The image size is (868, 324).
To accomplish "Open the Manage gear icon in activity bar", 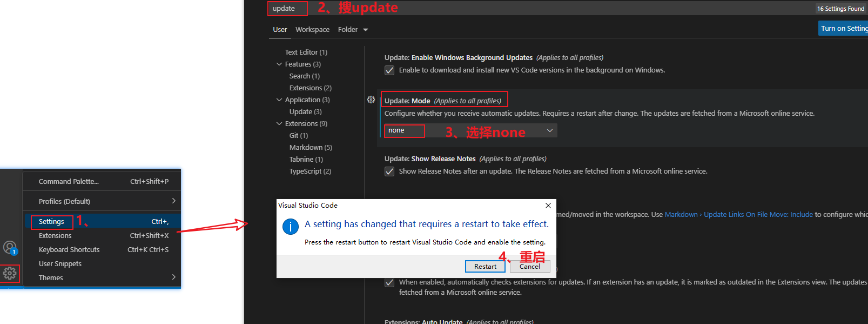I will point(10,274).
